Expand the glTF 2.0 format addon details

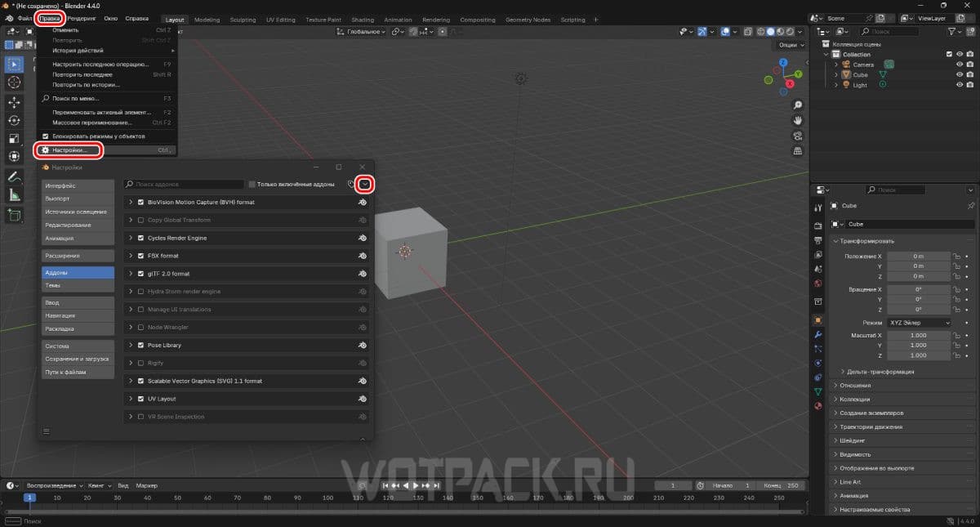[x=131, y=274]
